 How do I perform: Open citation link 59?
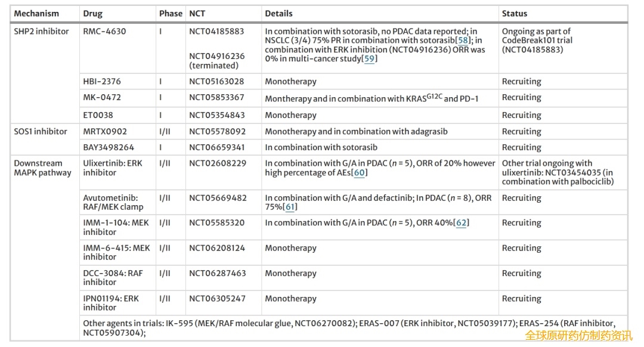pos(370,59)
